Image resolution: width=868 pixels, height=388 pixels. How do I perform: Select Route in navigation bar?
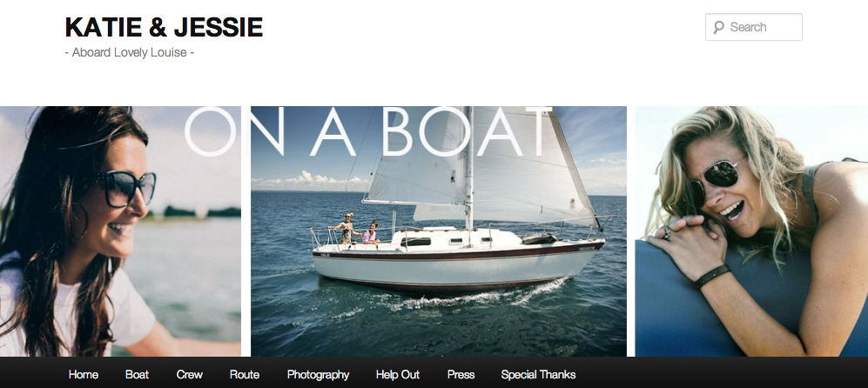tap(244, 375)
